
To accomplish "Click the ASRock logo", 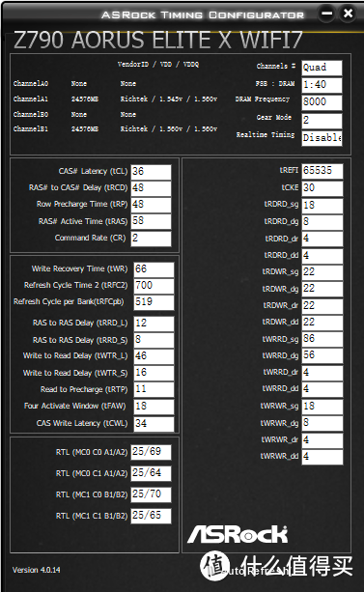I will tap(238, 534).
